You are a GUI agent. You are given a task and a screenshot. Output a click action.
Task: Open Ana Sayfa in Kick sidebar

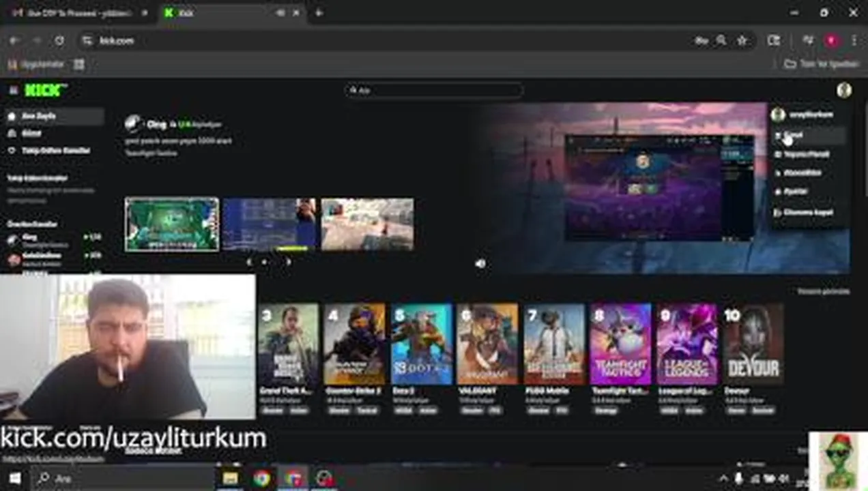coord(55,116)
